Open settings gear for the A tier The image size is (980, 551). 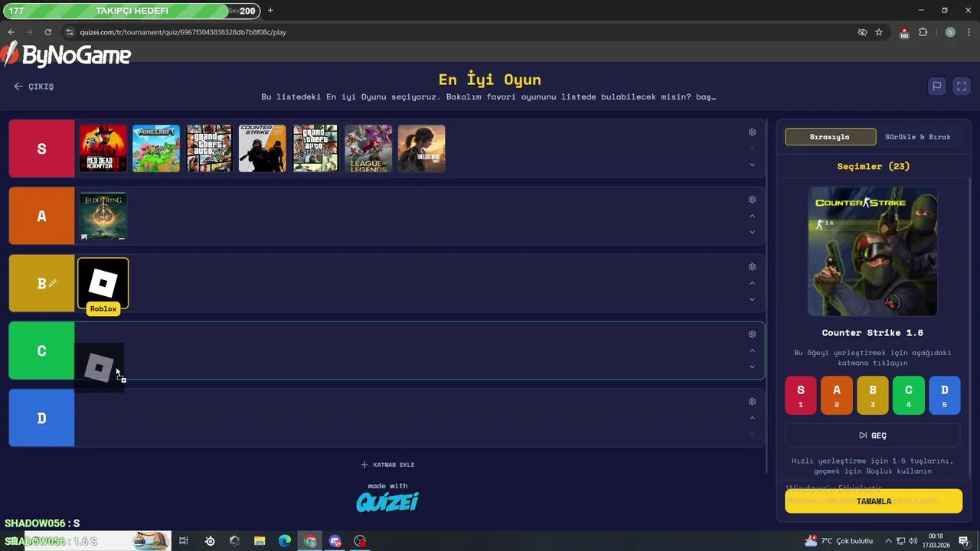pos(752,200)
